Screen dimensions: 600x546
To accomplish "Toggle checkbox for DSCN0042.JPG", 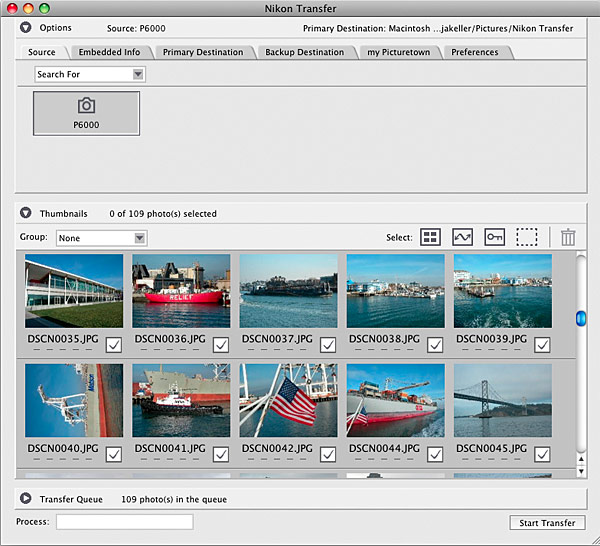I will 328,455.
